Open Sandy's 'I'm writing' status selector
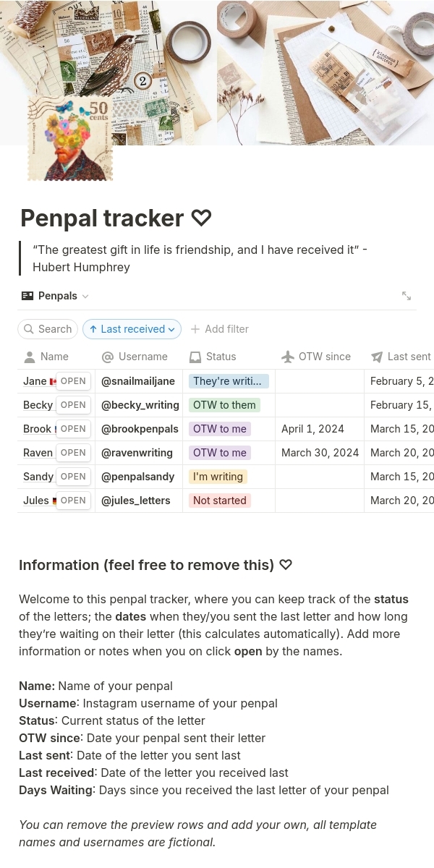The width and height of the screenshot is (434, 868). (x=218, y=476)
